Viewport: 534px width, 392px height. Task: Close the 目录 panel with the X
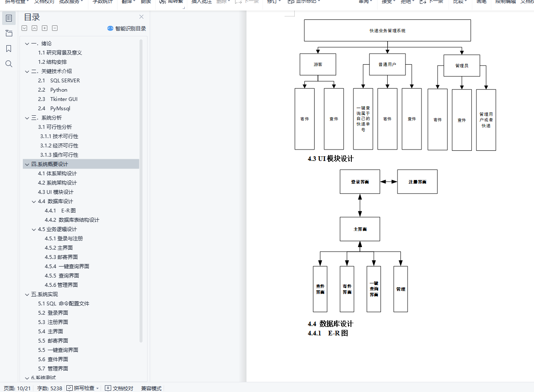(x=142, y=17)
